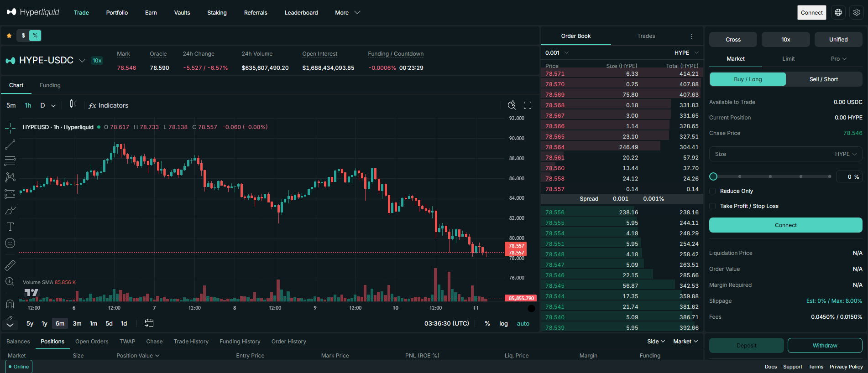The image size is (868, 373).
Task: Open the Side filter dropdown
Action: (656, 342)
